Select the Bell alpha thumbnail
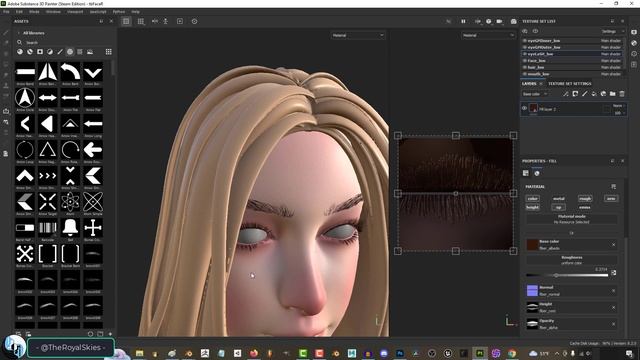 [x=70, y=228]
